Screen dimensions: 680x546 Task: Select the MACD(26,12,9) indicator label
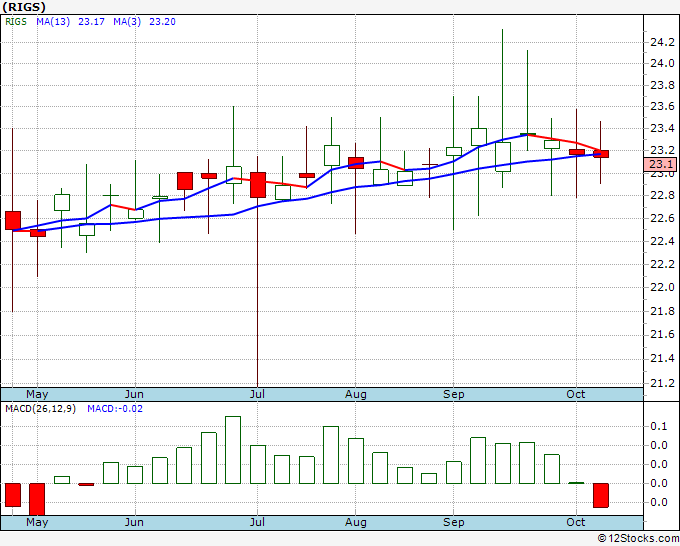(40, 409)
